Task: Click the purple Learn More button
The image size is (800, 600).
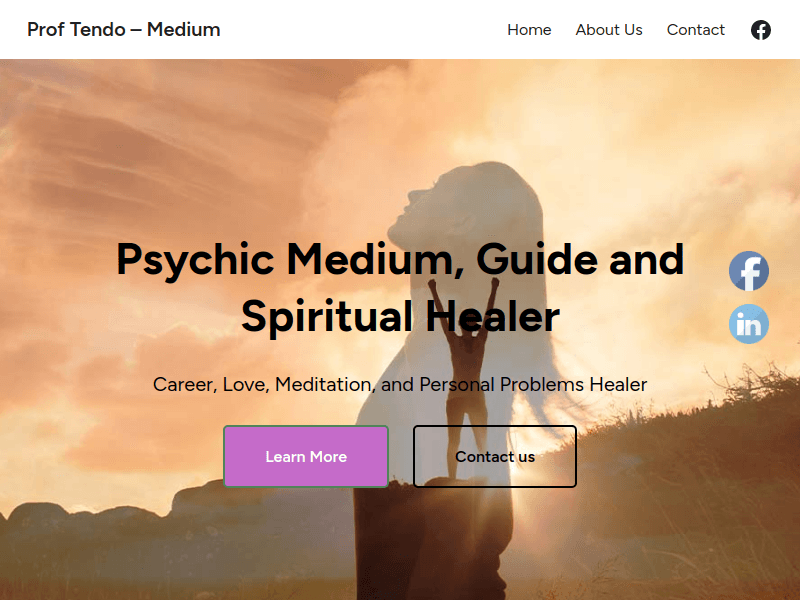Action: coord(306,457)
